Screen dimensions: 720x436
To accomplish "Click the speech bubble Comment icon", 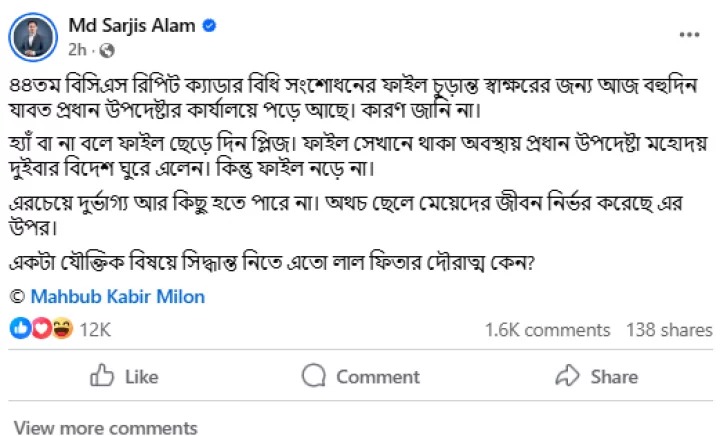I will point(313,376).
